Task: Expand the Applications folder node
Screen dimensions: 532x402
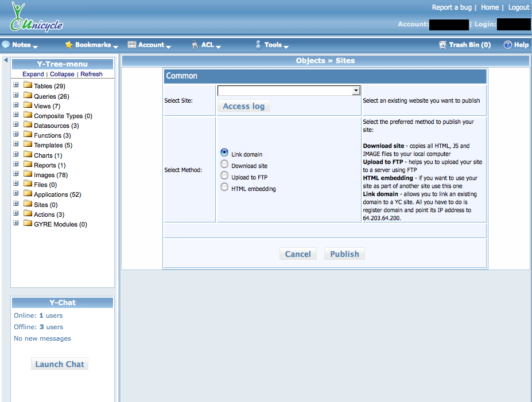Action: (16, 194)
